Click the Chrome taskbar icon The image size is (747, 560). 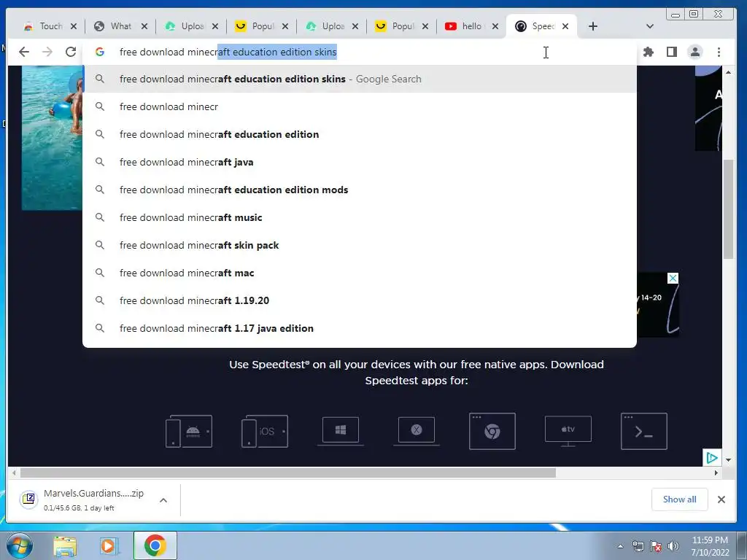click(x=155, y=545)
